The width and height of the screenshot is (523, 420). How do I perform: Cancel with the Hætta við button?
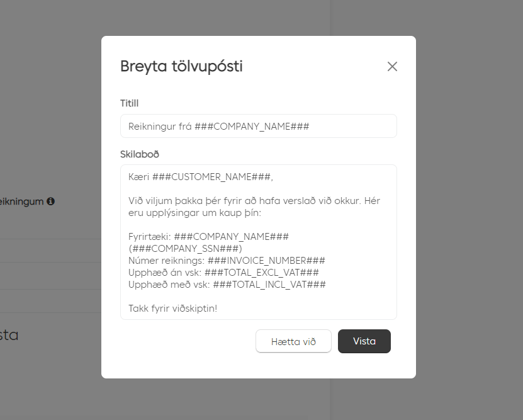point(293,341)
